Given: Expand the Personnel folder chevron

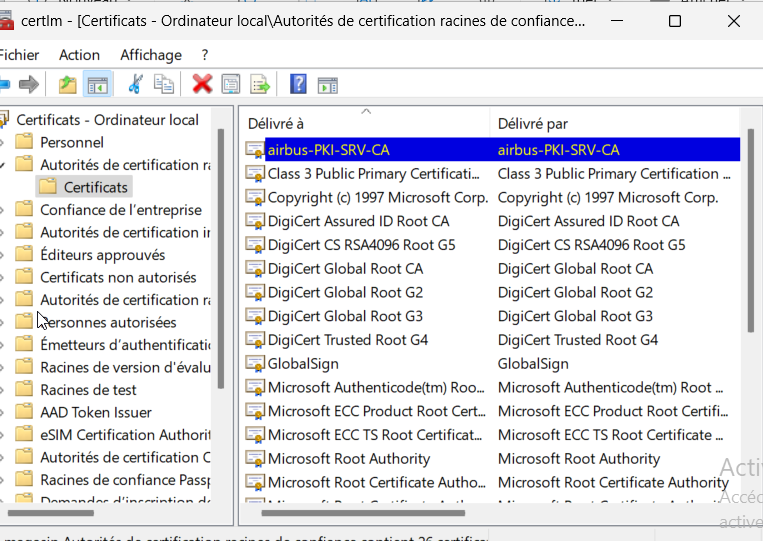Looking at the screenshot, I should click(x=4, y=142).
